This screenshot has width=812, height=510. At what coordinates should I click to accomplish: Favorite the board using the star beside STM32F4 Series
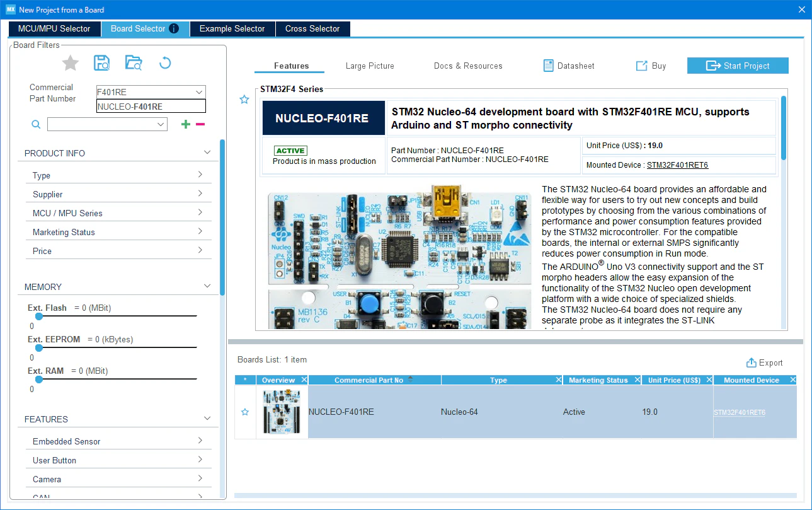(244, 100)
